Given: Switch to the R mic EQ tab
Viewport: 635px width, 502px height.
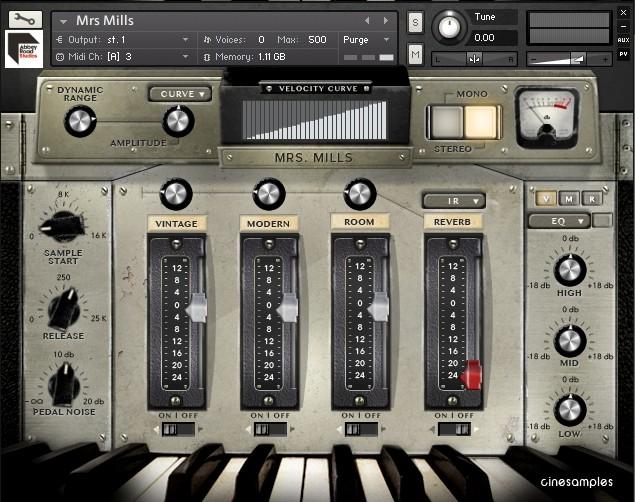Looking at the screenshot, I should pyautogui.click(x=591, y=198).
